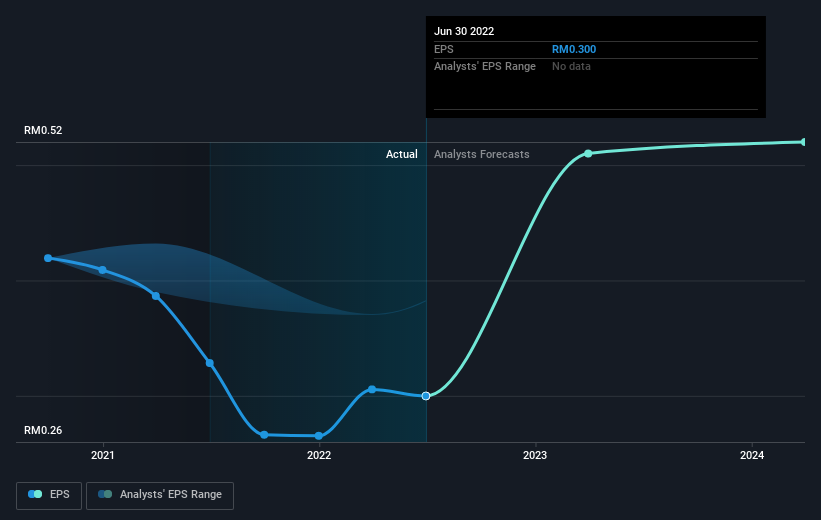Click the EPS point at the mid-2021 boundary
821x520 pixels.
(209, 363)
